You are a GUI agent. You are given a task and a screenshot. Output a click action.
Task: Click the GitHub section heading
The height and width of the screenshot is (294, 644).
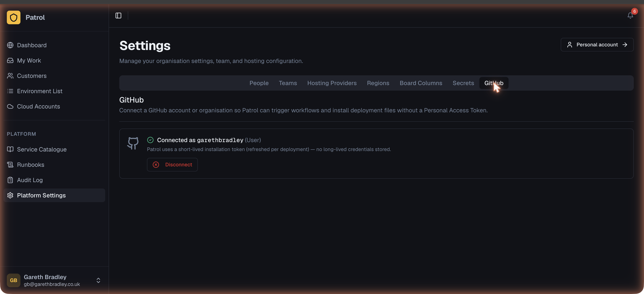131,100
